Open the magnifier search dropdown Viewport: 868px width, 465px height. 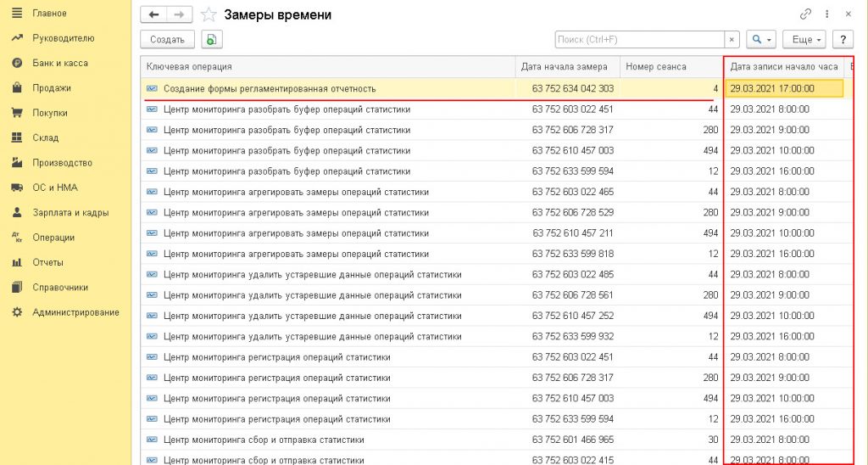(761, 40)
